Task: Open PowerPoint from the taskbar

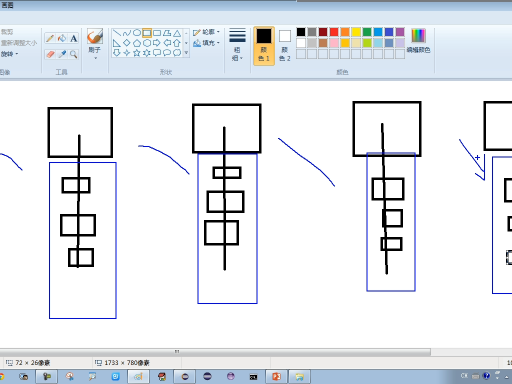Action: (276, 377)
